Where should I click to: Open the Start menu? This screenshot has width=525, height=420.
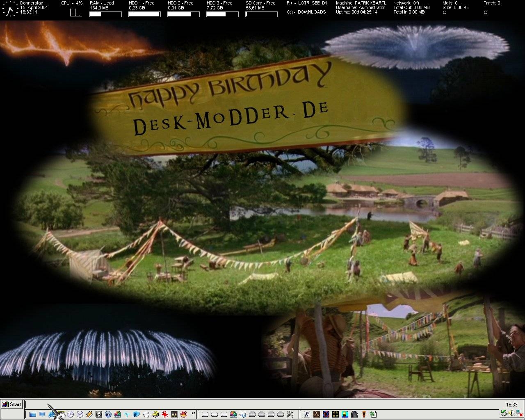tap(11, 404)
